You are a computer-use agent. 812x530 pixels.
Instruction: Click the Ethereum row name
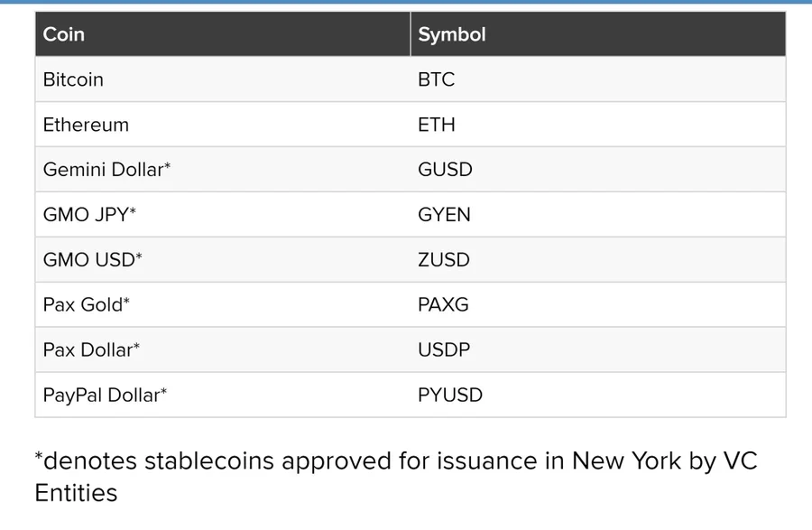[x=86, y=125]
